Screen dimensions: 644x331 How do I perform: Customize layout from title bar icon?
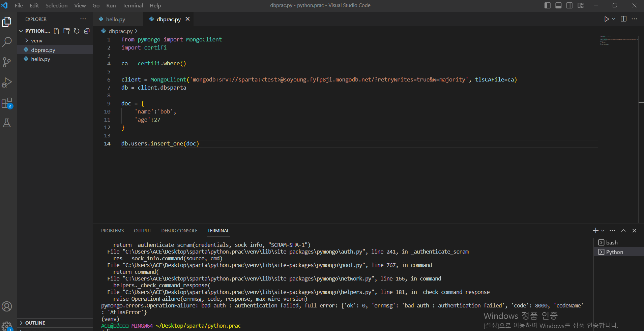coord(580,5)
